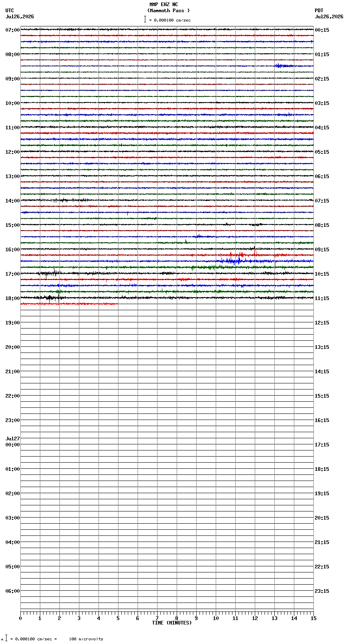Image resolution: width=346 pixels, height=644 pixels.
Task: Click the '10:00' UTC time label
Action: (x=13, y=103)
